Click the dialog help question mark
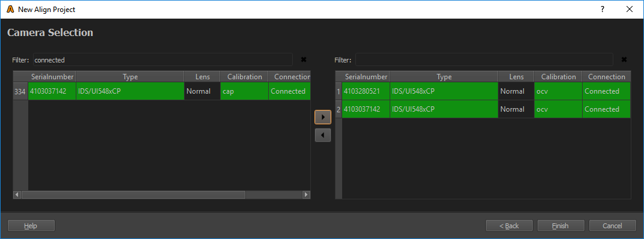 point(603,9)
